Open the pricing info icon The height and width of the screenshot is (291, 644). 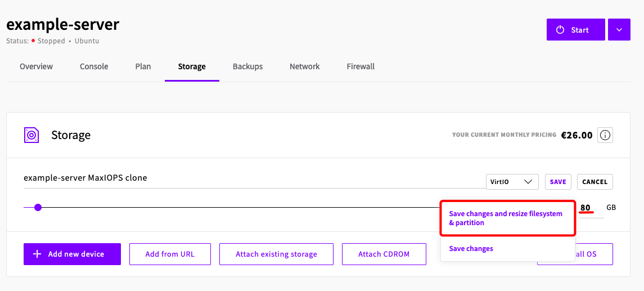pos(605,135)
